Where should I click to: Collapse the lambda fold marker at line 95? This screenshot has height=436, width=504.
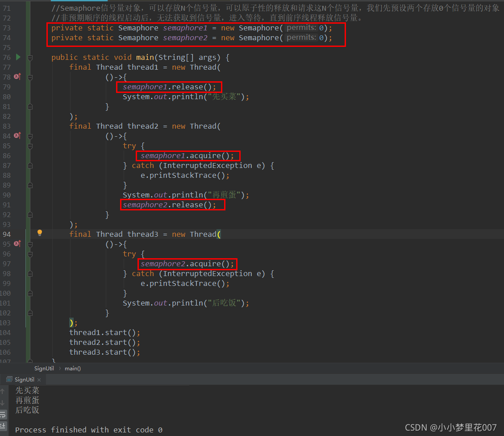[30, 244]
